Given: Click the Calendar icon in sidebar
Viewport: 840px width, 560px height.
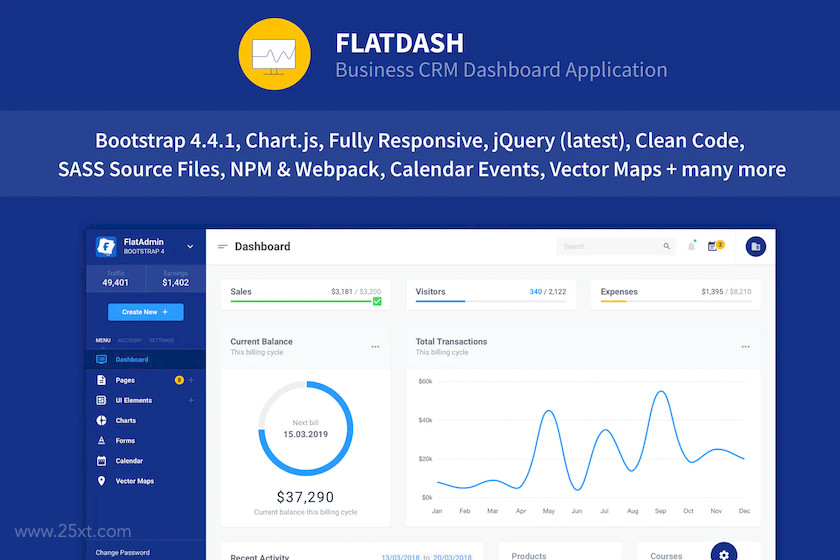Looking at the screenshot, I should tap(101, 461).
